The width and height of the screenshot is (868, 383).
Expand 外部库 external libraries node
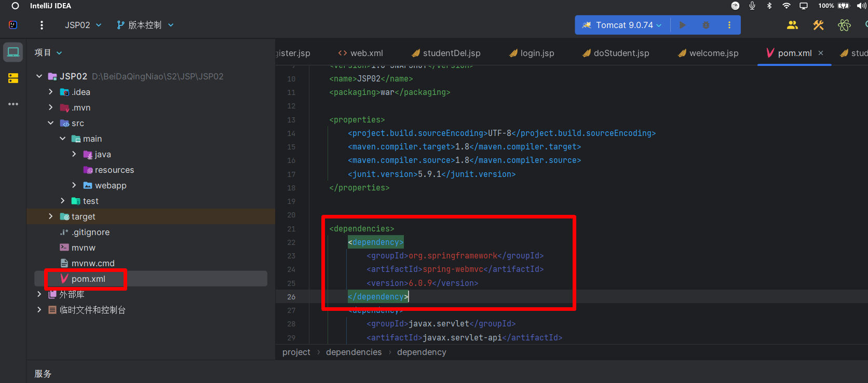pyautogui.click(x=39, y=294)
